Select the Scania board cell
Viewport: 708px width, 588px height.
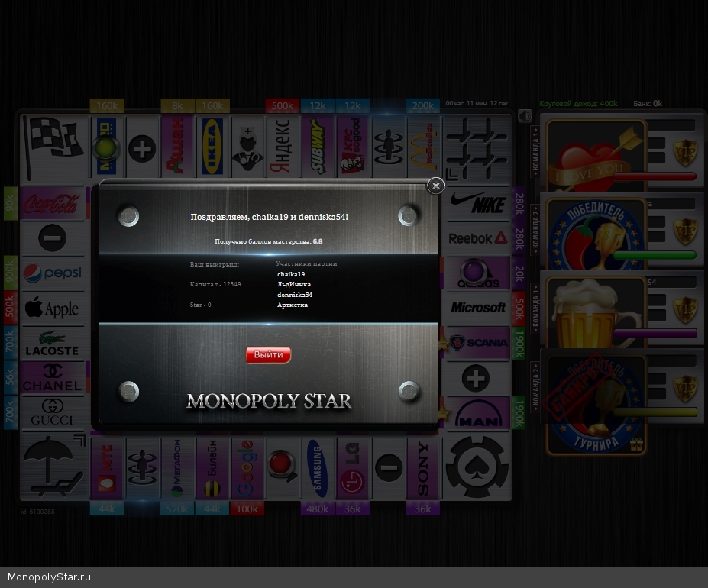pos(478,343)
